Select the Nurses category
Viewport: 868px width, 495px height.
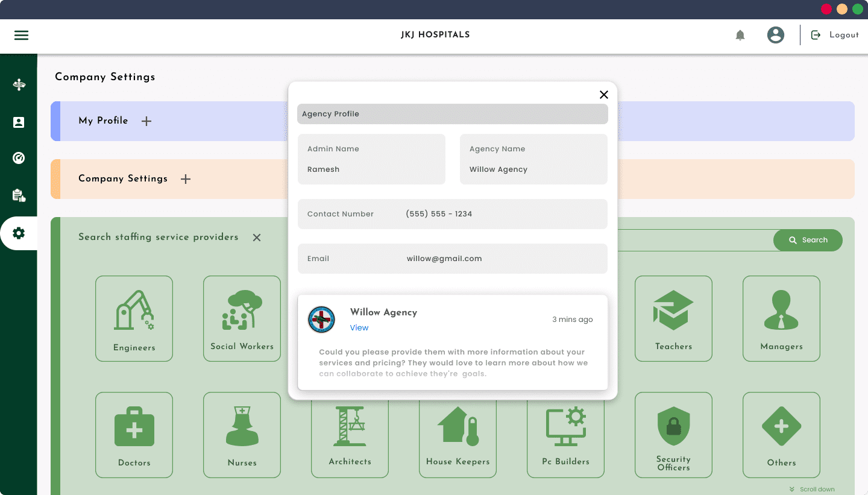242,435
